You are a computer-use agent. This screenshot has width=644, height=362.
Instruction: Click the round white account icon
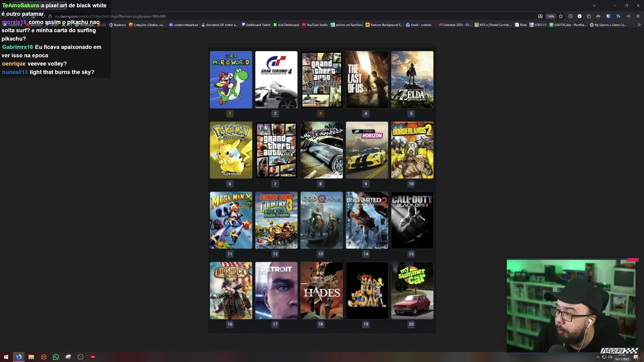click(x=580, y=16)
